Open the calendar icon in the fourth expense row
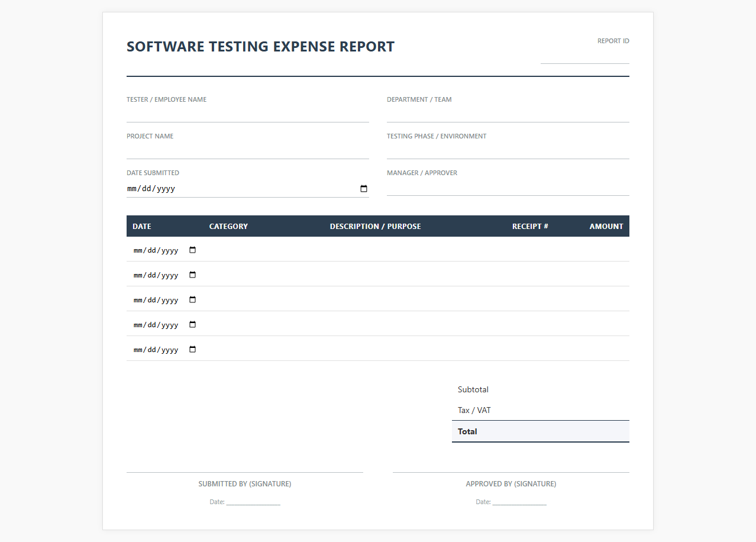This screenshot has height=542, width=756. [192, 325]
